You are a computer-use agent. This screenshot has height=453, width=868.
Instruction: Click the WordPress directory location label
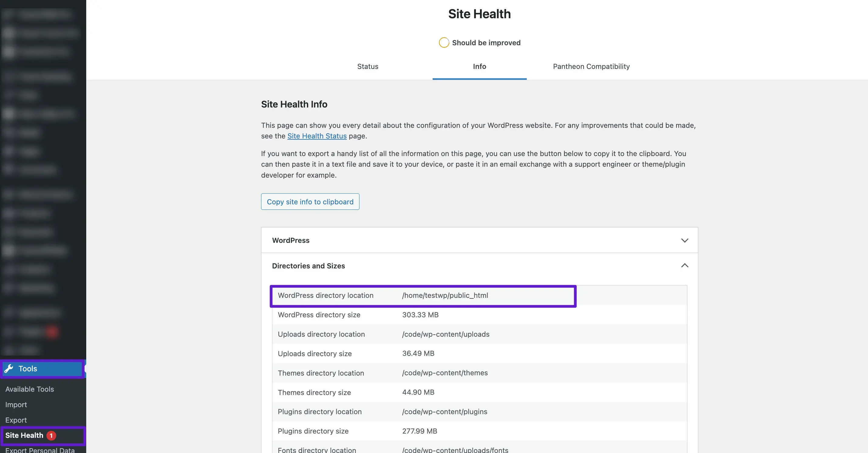click(x=325, y=295)
